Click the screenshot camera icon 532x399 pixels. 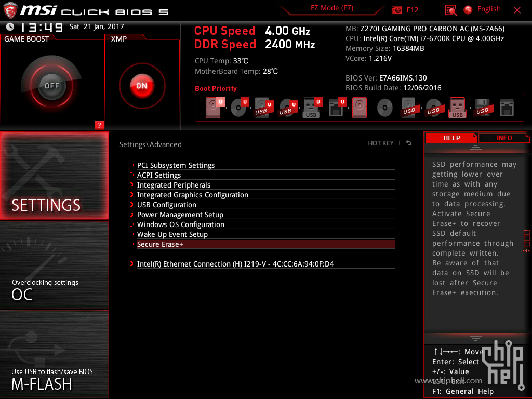396,10
